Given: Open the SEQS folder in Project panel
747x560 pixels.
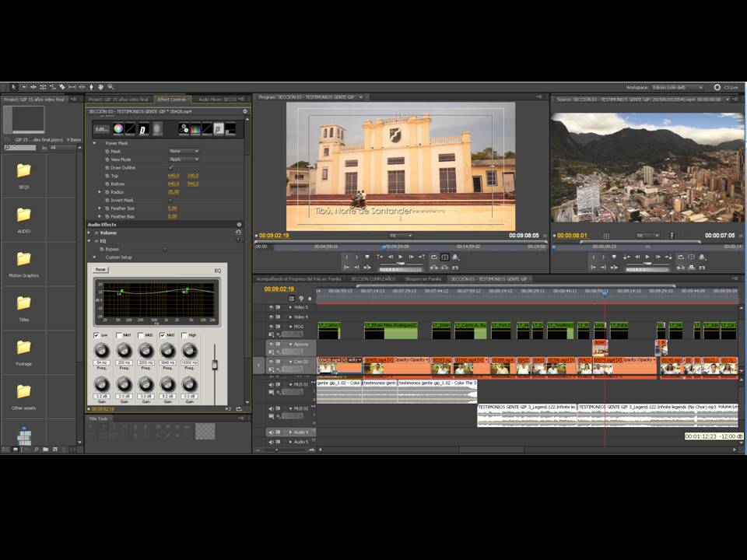Looking at the screenshot, I should click(23, 171).
